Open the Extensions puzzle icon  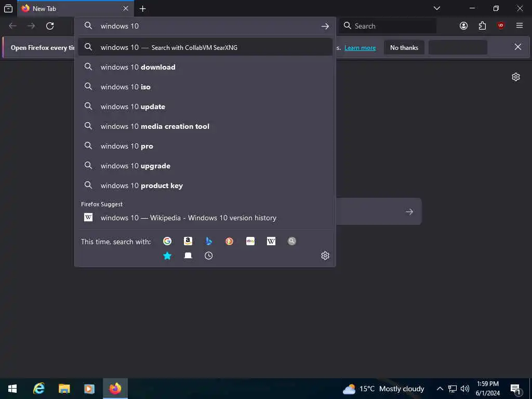(482, 26)
